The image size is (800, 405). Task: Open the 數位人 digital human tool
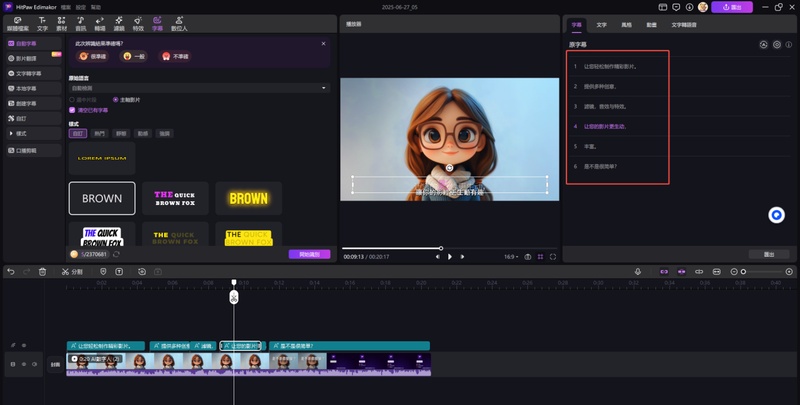(179, 24)
